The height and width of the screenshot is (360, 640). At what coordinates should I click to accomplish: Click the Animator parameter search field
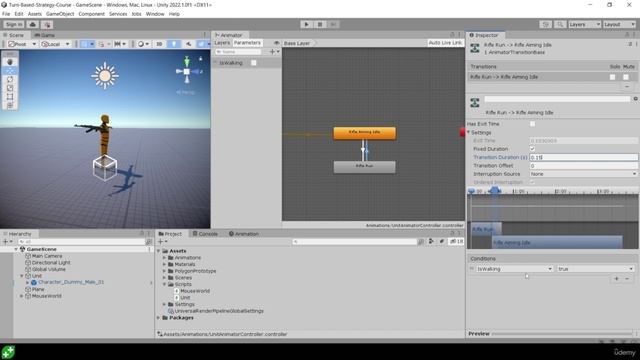[238, 52]
